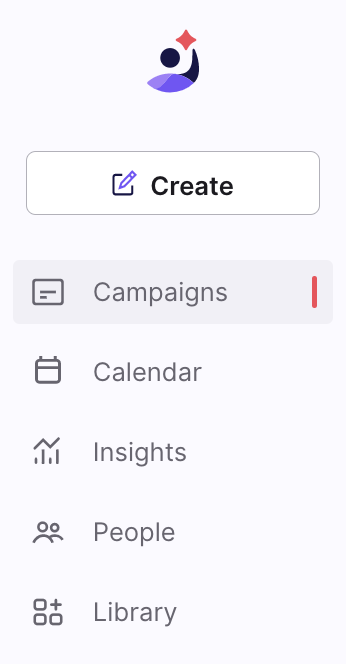Open the Library grid-plus icon
364x664 pixels.
48,612
